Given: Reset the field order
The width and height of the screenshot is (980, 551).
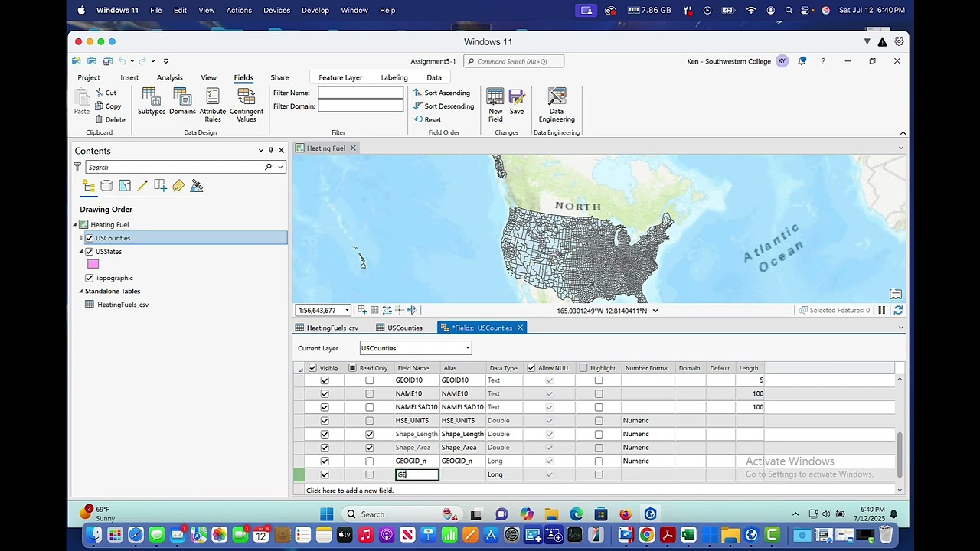Looking at the screenshot, I should pyautogui.click(x=428, y=119).
